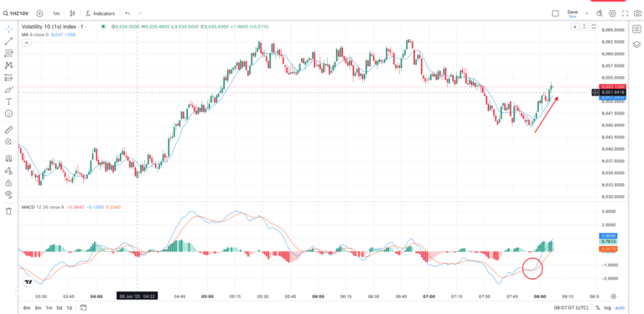The image size is (644, 314).
Task: Click the 08:07:07 (UTC) timezone
Action: pos(571,308)
